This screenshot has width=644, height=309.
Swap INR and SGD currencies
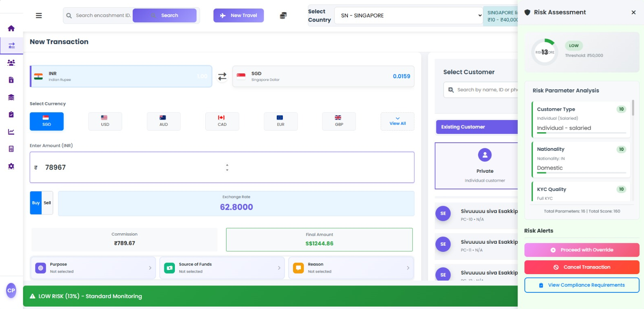click(222, 76)
